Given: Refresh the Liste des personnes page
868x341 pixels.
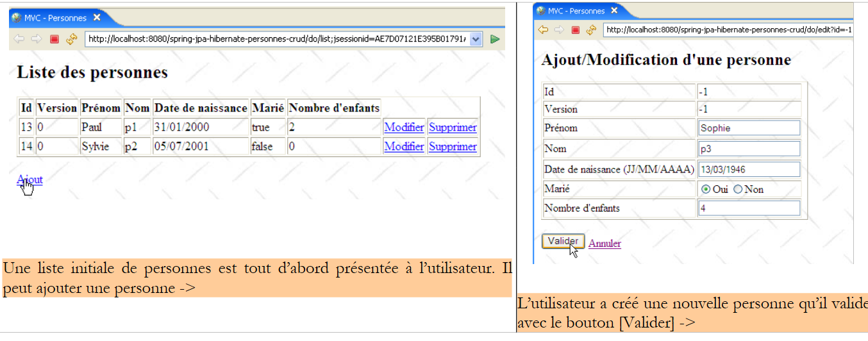Looking at the screenshot, I should pos(71,39).
